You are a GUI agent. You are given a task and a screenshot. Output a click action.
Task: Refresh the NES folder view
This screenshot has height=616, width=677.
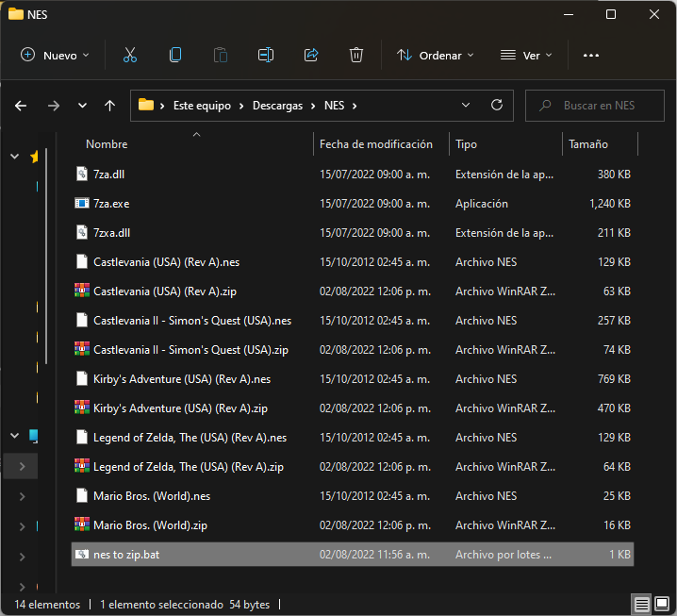click(x=497, y=105)
